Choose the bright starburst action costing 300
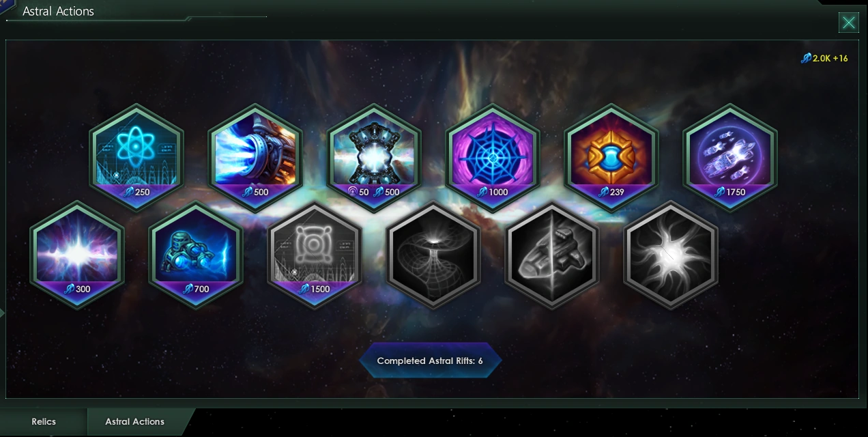The height and width of the screenshot is (437, 868). click(x=77, y=255)
